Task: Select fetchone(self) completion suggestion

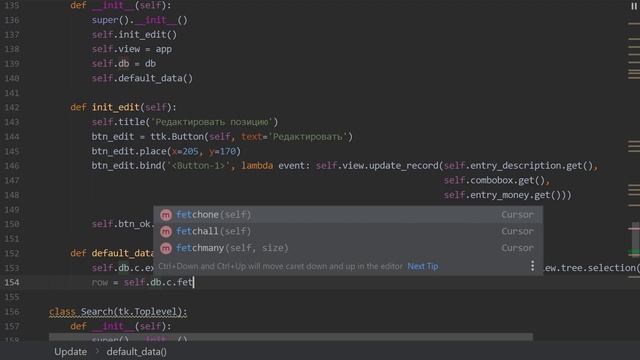Action: [348, 215]
